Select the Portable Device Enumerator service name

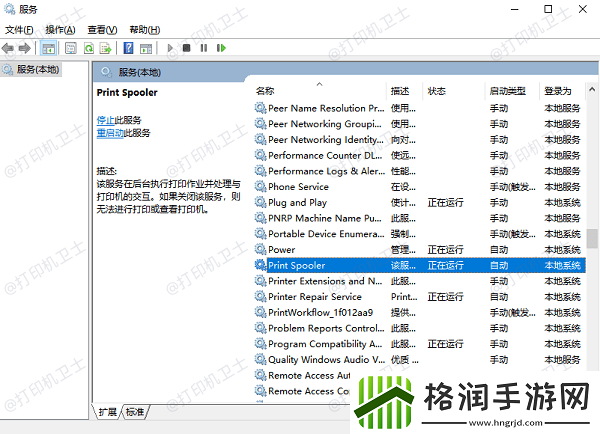pyautogui.click(x=326, y=234)
